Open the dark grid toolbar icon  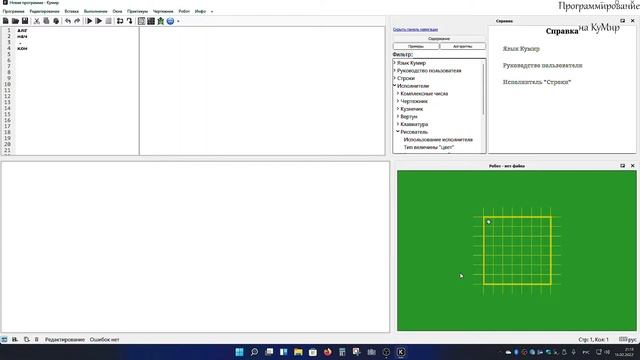151,21
